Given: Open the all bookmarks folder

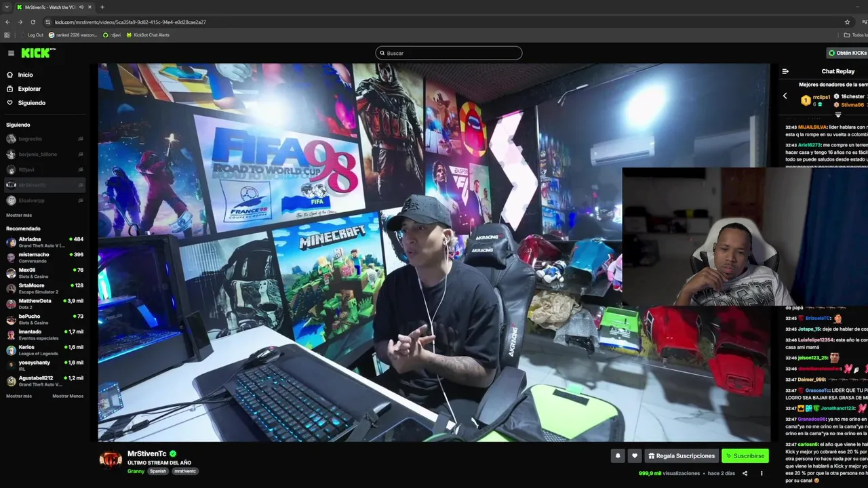Looking at the screenshot, I should click(856, 35).
